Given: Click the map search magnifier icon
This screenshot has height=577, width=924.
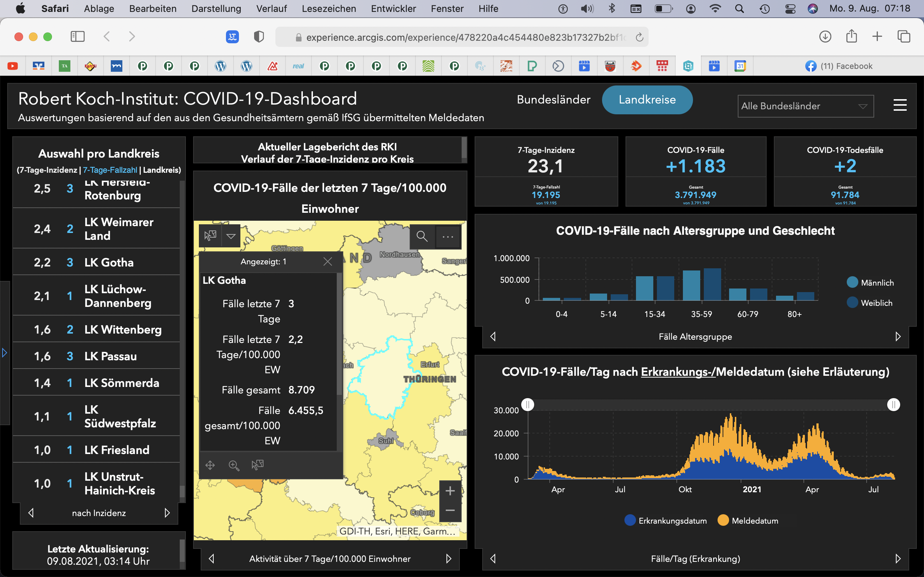Looking at the screenshot, I should pos(422,236).
